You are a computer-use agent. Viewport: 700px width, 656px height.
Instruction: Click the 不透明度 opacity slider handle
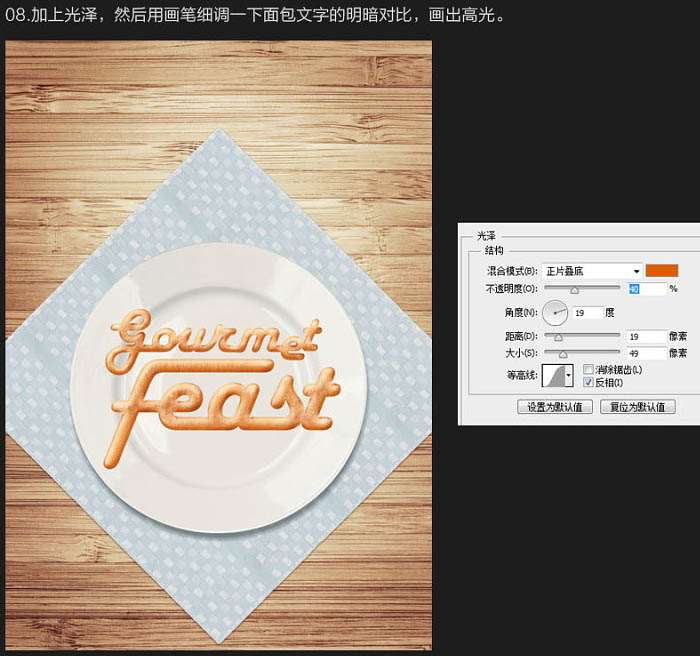click(x=575, y=291)
